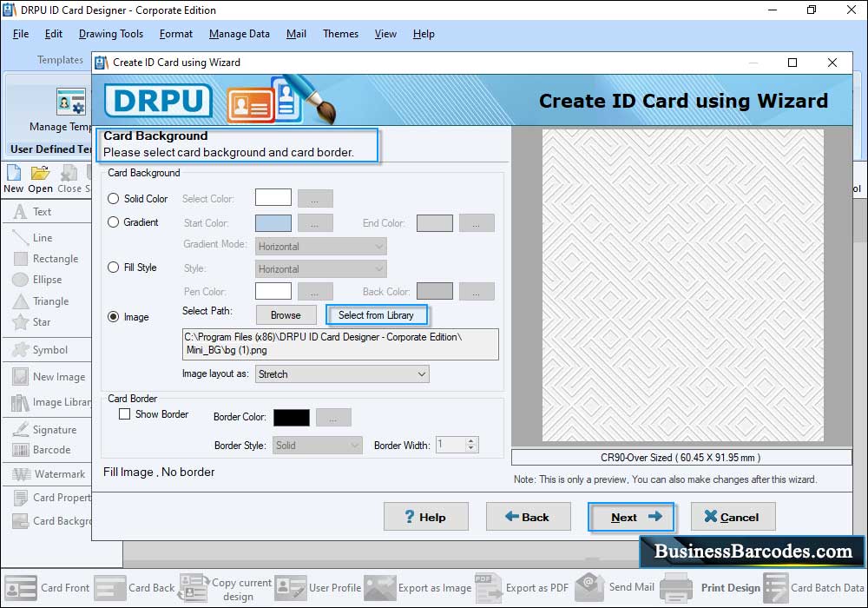This screenshot has width=868, height=608.
Task: Open the Gradient Mode dropdown
Action: pos(321,247)
